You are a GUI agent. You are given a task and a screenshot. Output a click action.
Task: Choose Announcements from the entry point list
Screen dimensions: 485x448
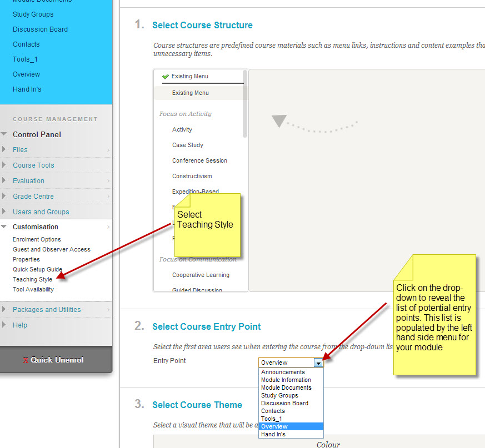283,373
